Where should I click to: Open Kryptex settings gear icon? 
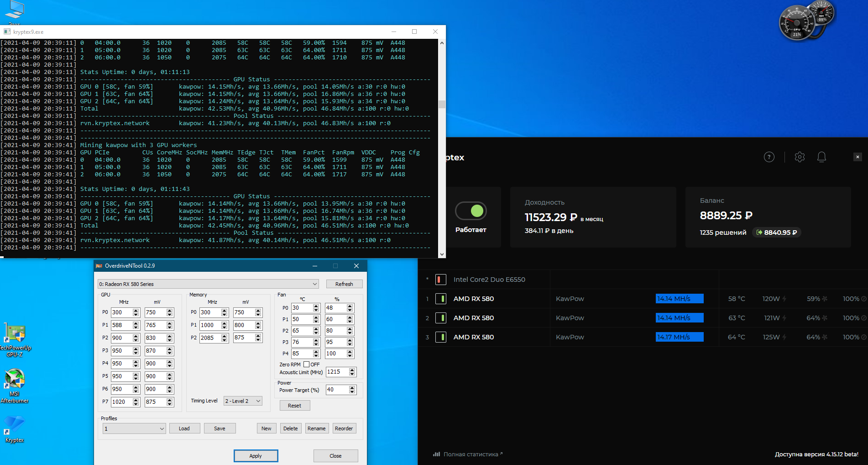[800, 157]
